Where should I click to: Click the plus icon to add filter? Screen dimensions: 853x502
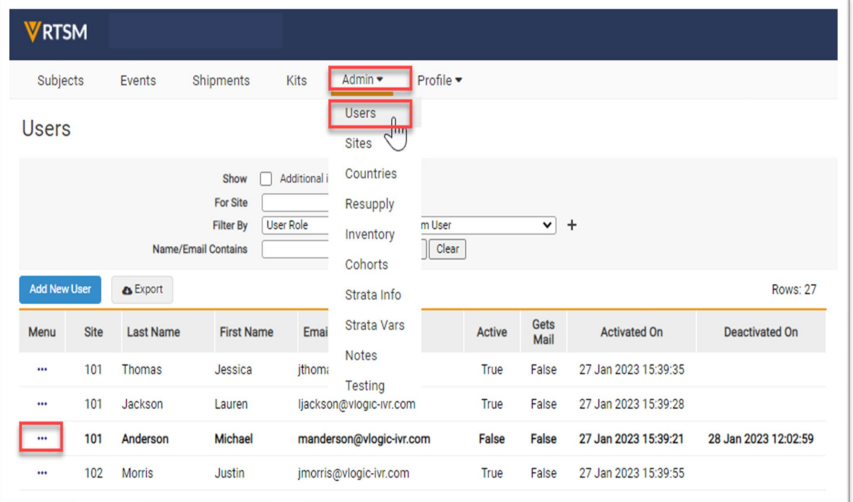click(x=572, y=226)
